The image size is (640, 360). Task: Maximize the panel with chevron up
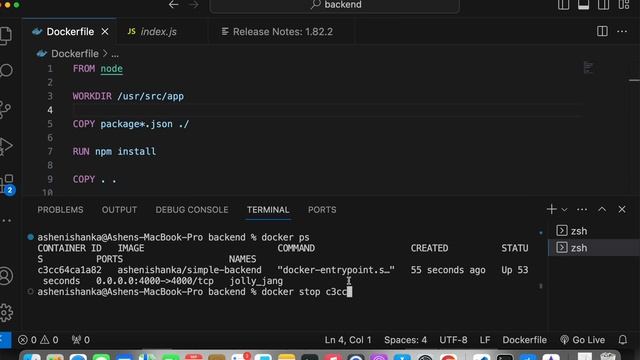tap(602, 209)
